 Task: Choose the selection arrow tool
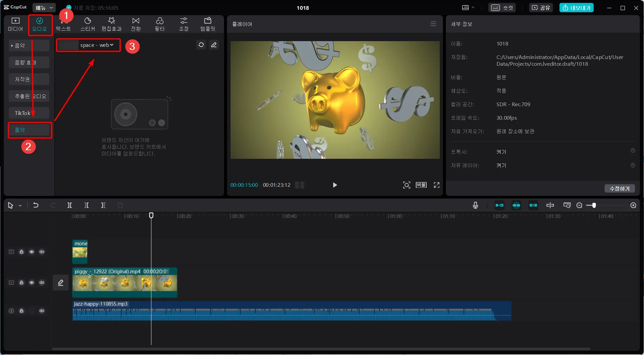point(10,205)
